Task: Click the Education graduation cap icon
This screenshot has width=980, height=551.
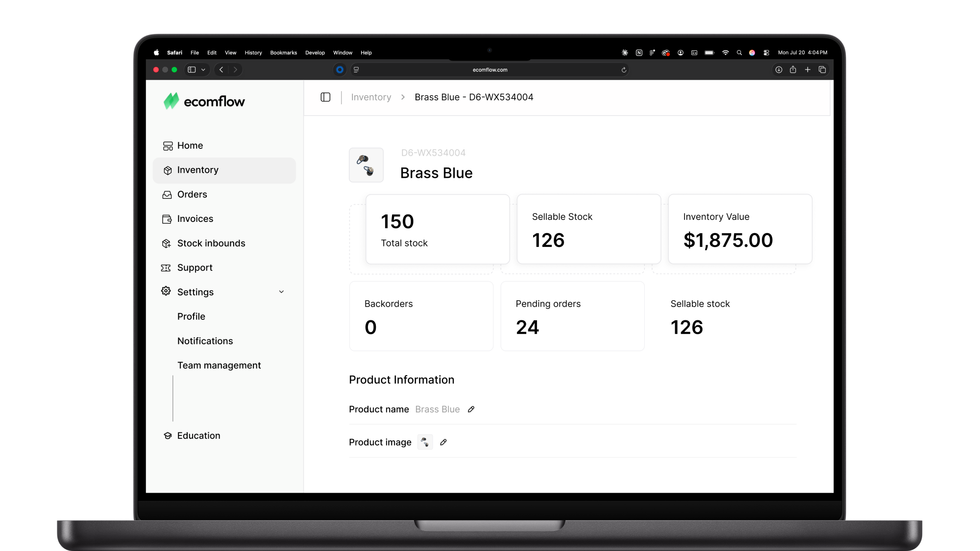Action: (x=168, y=436)
